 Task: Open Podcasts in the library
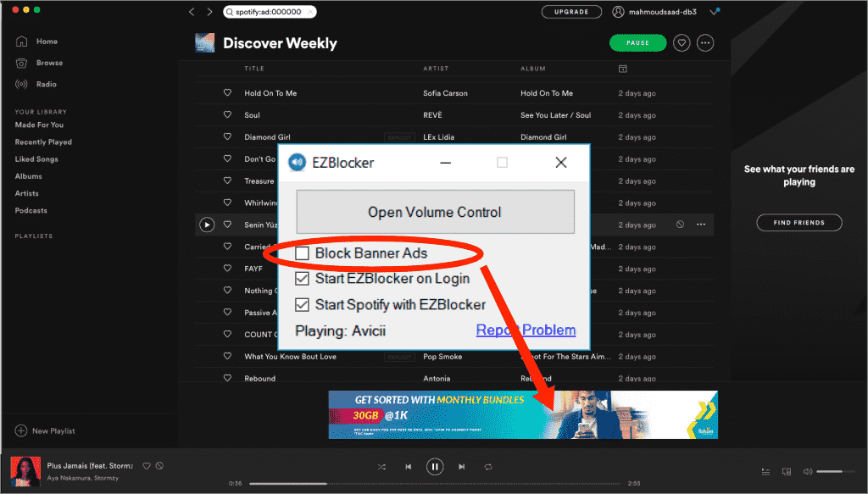click(x=31, y=211)
